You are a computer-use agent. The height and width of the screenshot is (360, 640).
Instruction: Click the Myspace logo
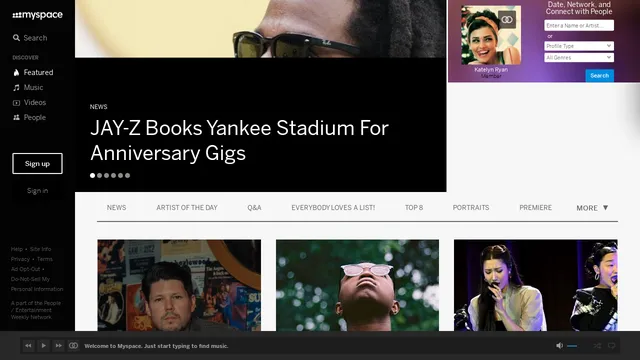(38, 15)
